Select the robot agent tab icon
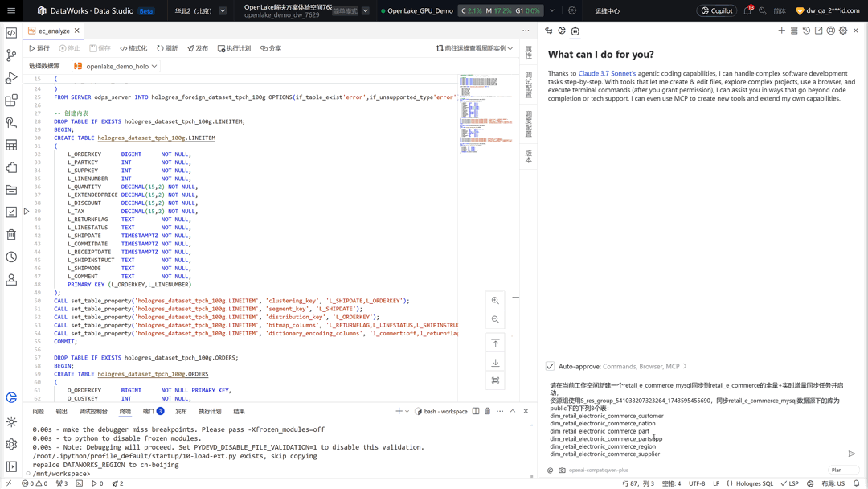The height and width of the screenshot is (489, 868). pos(575,31)
